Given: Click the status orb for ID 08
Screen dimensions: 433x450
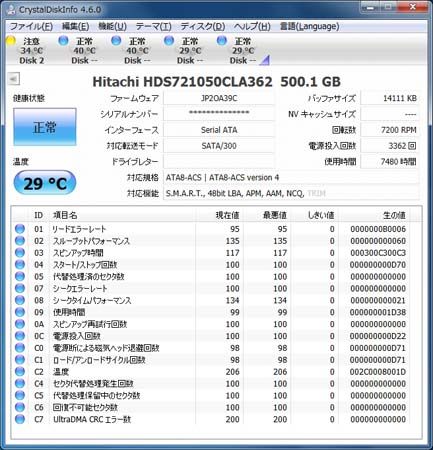Looking at the screenshot, I should pyautogui.click(x=20, y=300).
